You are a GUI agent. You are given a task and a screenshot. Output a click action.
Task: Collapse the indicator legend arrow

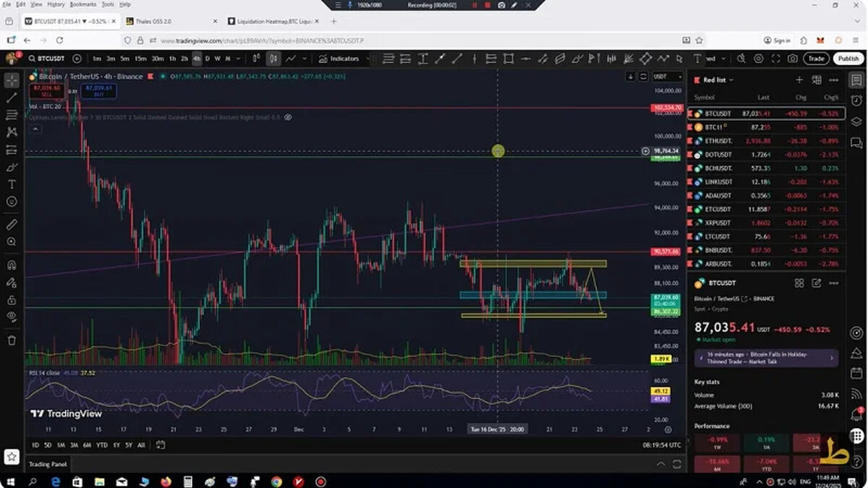point(35,129)
